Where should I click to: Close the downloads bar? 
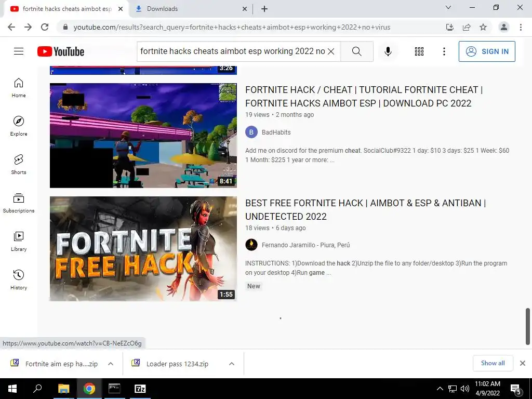pyautogui.click(x=523, y=363)
